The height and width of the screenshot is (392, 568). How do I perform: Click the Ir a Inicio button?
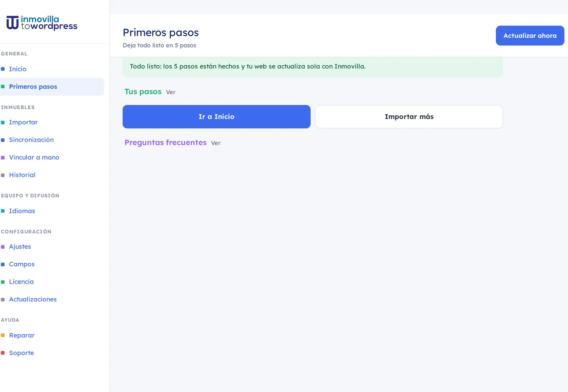click(217, 117)
